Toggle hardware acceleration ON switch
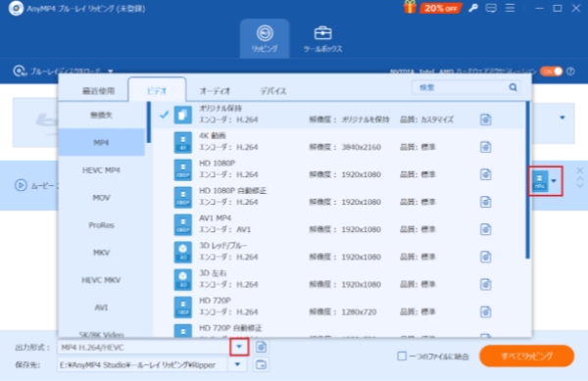This screenshot has width=588, height=381. coord(551,71)
